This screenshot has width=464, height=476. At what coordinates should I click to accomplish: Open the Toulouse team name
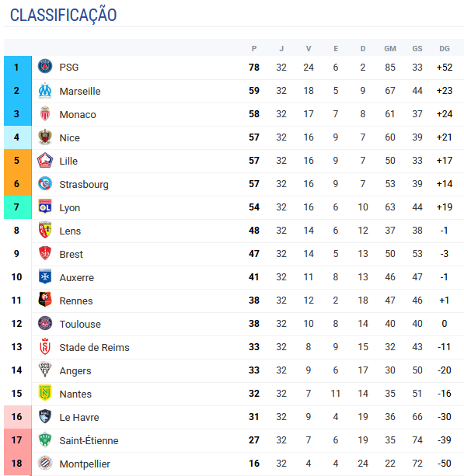[80, 324]
